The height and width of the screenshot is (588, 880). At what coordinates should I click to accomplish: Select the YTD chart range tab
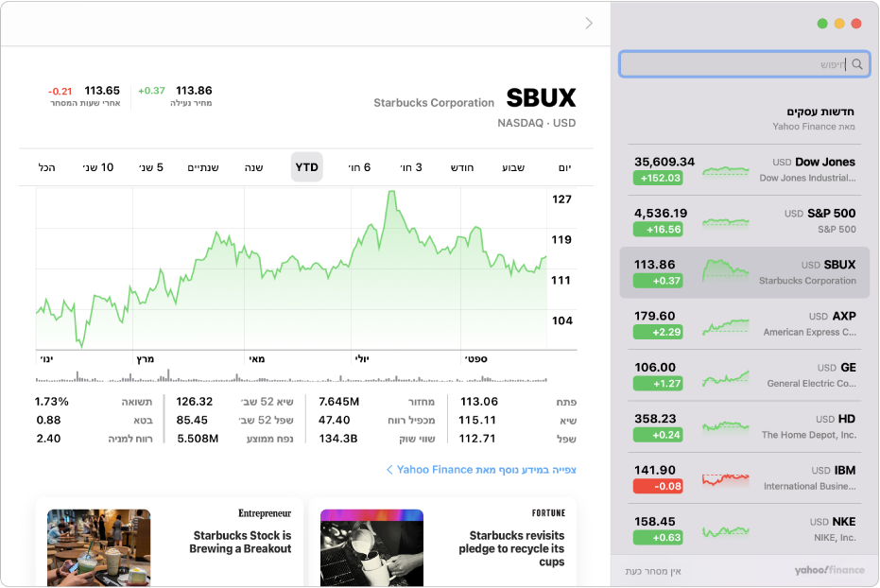click(x=306, y=166)
